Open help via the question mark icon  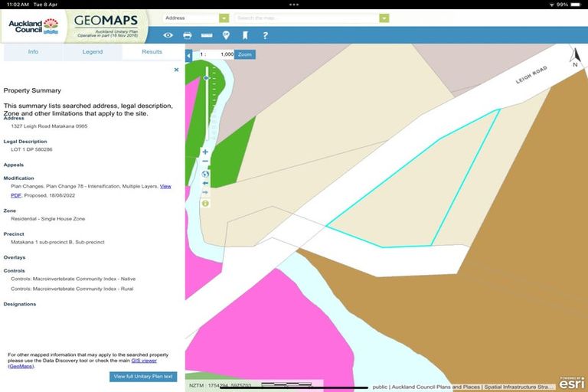(x=266, y=35)
